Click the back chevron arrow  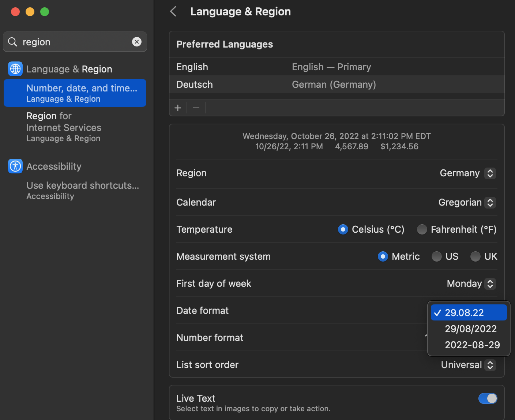point(173,11)
